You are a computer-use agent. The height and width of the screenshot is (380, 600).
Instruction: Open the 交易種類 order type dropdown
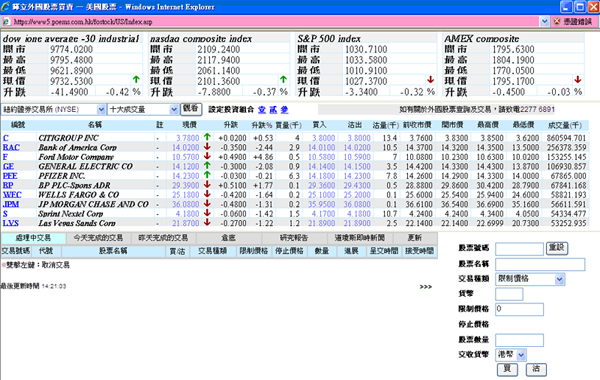[530, 279]
